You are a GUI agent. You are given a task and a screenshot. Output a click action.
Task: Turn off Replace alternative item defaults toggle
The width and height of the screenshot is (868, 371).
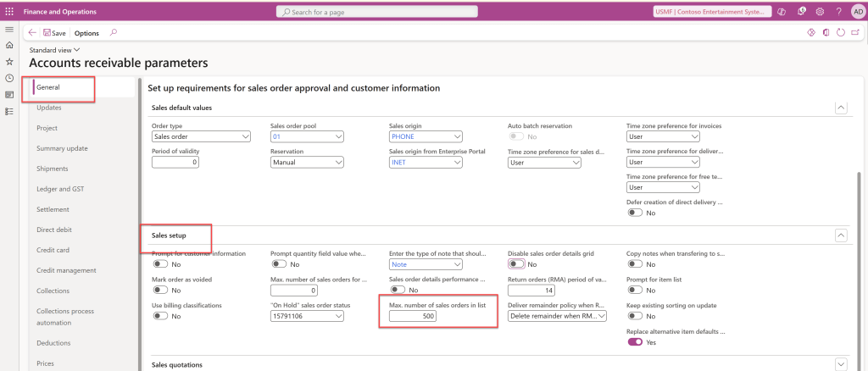[x=635, y=342]
